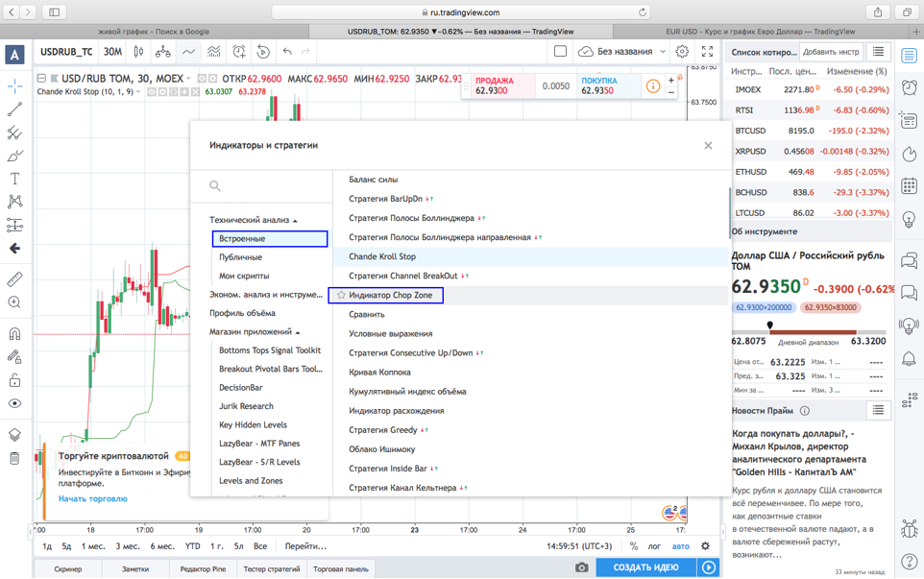This screenshot has height=579, width=924.
Task: Open the help question mark icon
Action: 910,562
